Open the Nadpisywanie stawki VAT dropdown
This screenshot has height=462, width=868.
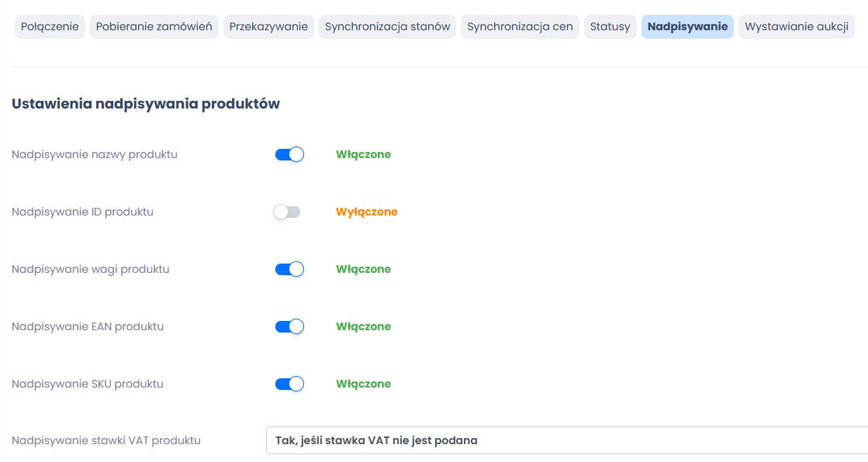(567, 440)
